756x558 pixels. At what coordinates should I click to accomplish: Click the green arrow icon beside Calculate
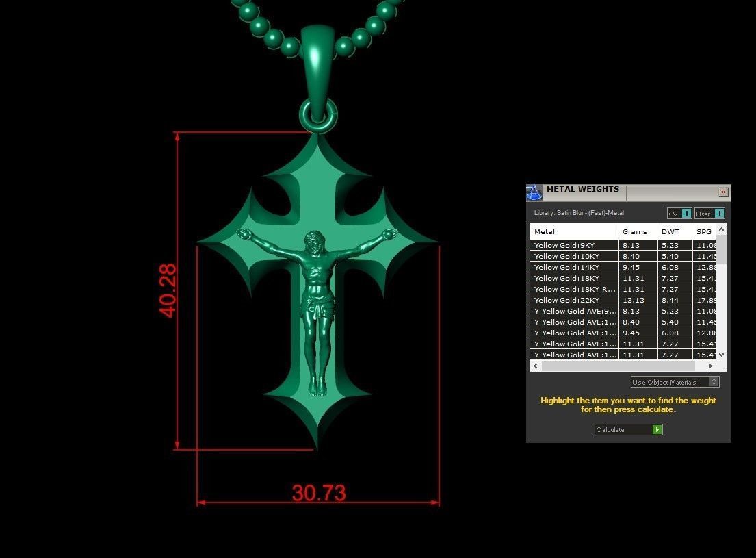656,429
